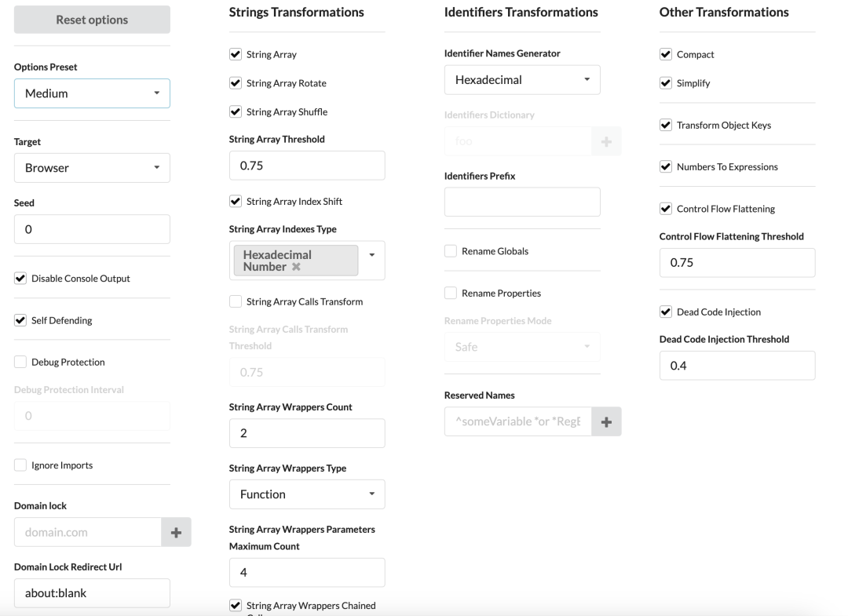848x616 pixels.
Task: Open the Options Preset dropdown
Action: click(92, 93)
